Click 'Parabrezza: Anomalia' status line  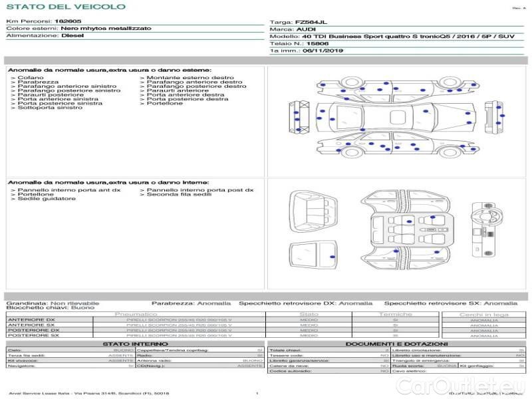point(191,303)
